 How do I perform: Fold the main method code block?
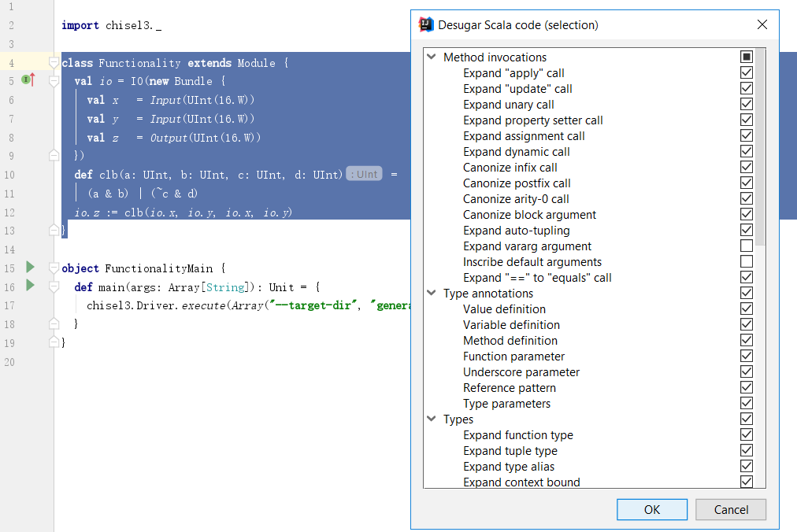point(54,286)
